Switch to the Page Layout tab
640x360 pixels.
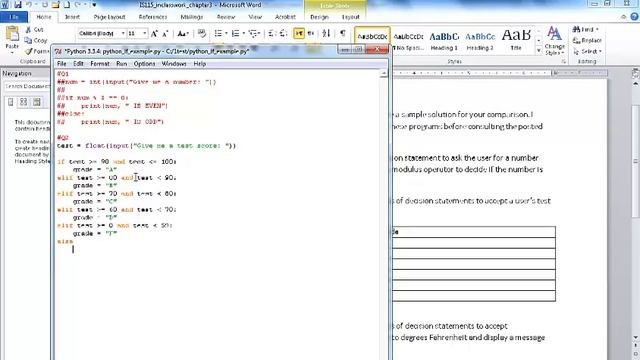(109, 17)
